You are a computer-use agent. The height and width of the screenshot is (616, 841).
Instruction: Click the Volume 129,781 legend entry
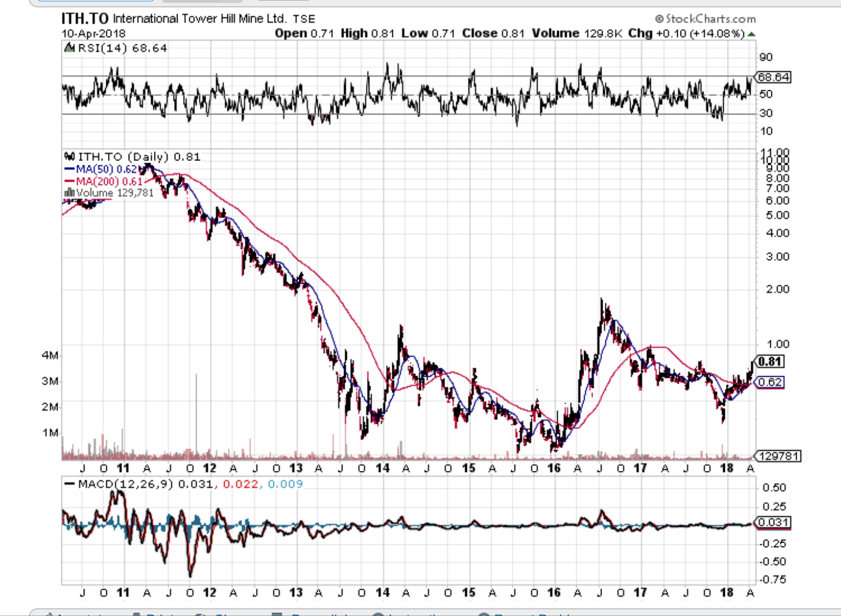[115, 193]
